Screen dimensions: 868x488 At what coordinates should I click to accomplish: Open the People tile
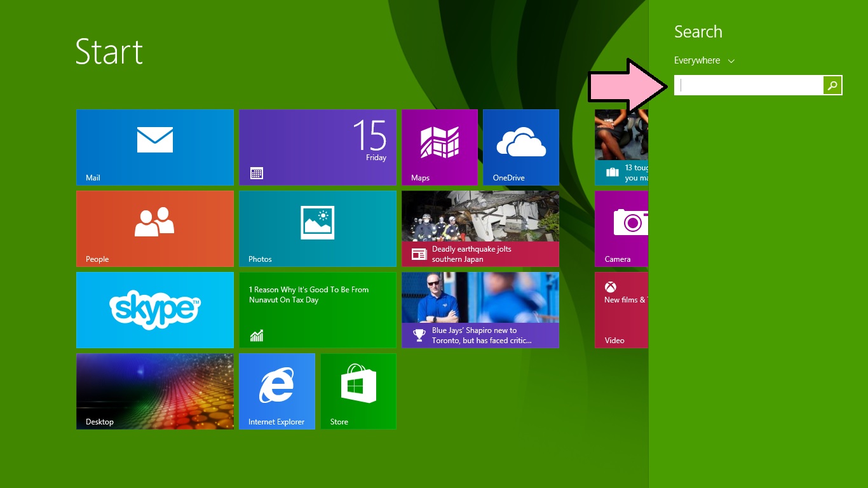coord(155,229)
